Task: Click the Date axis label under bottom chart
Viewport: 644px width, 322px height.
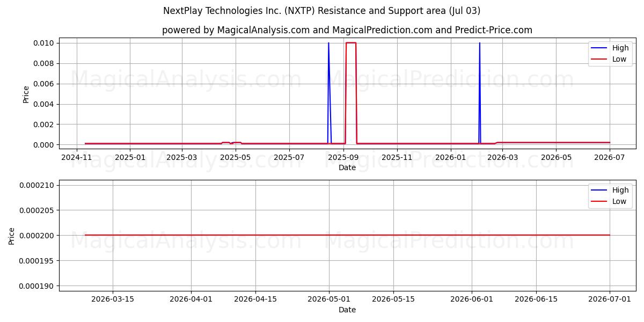Action: (x=347, y=310)
